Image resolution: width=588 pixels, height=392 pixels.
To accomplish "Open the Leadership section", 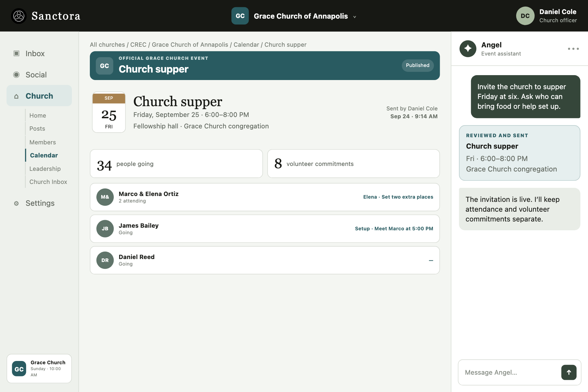I will [x=45, y=169].
